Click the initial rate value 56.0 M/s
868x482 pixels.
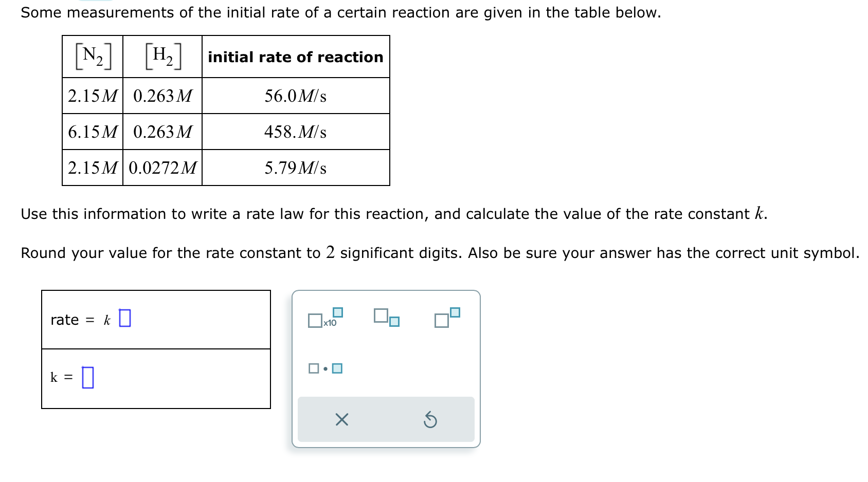click(x=296, y=96)
